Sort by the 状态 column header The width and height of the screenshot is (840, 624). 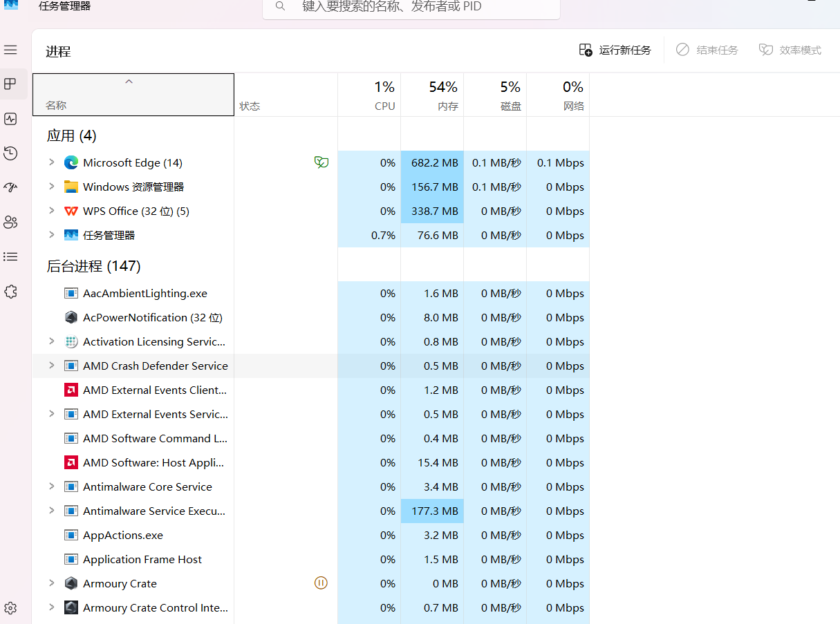click(x=286, y=95)
